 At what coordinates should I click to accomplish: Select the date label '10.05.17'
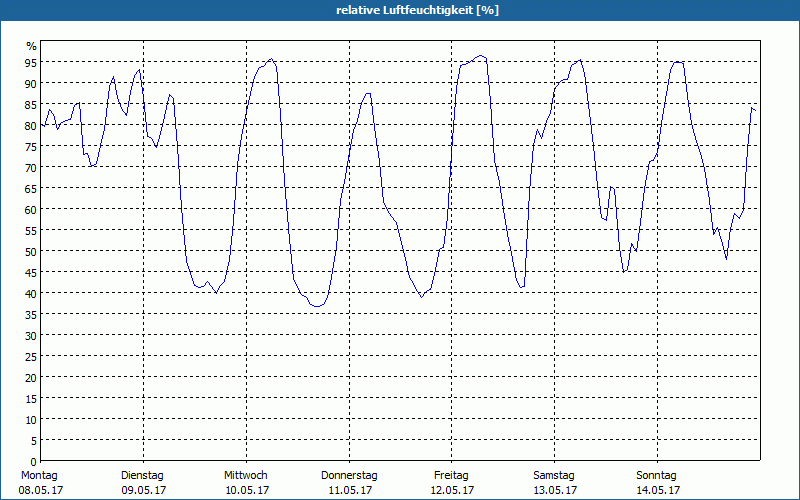pos(246,490)
